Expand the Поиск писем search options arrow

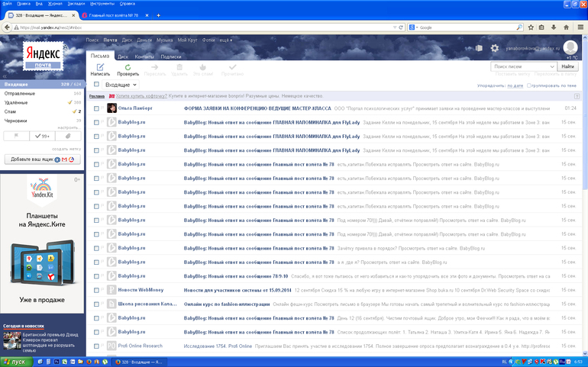(552, 66)
